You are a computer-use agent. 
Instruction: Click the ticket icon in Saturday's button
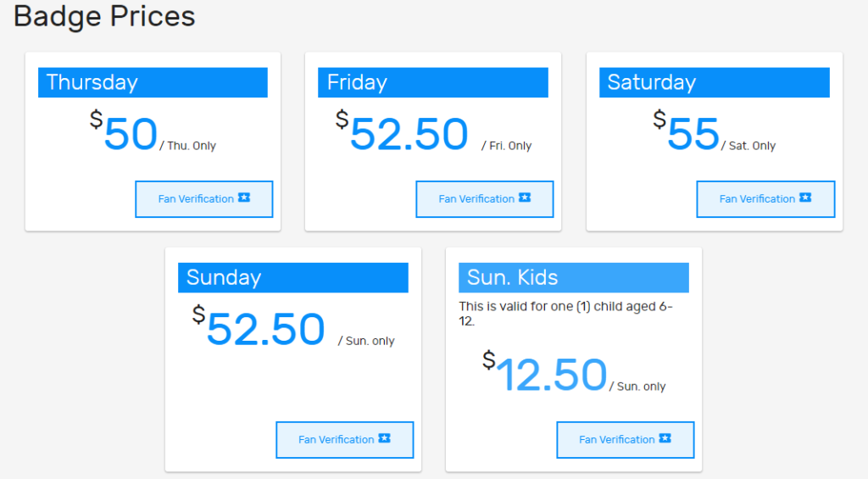pos(805,198)
